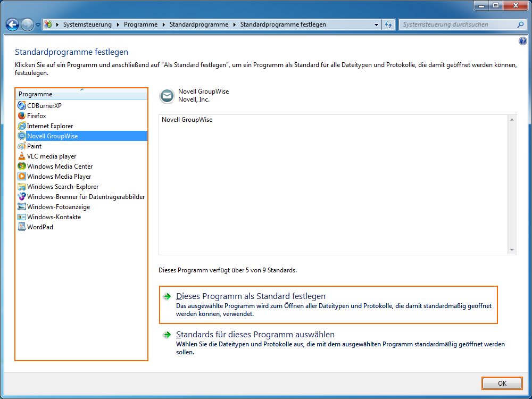532x399 pixels.
Task: Expand arrow after Programme breadcrumb
Action: [x=164, y=24]
